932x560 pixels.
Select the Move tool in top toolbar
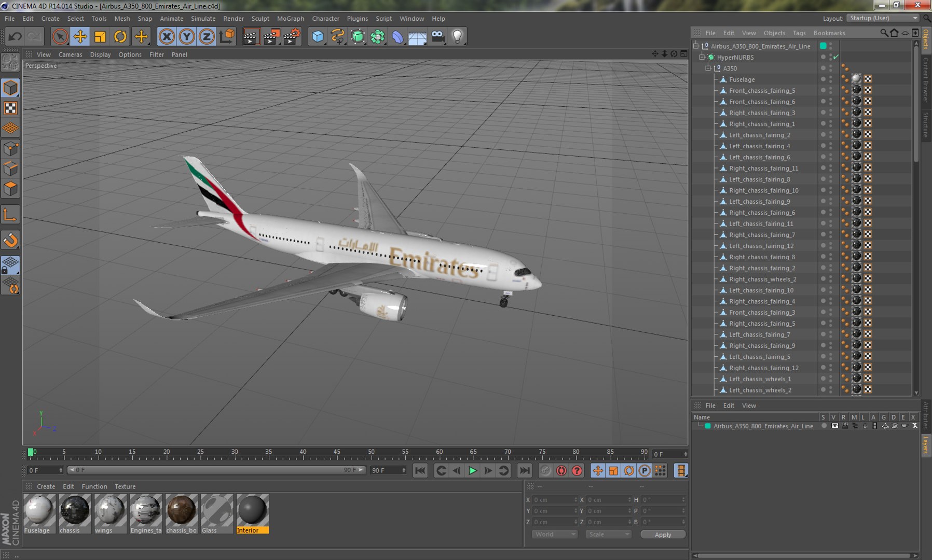[80, 36]
